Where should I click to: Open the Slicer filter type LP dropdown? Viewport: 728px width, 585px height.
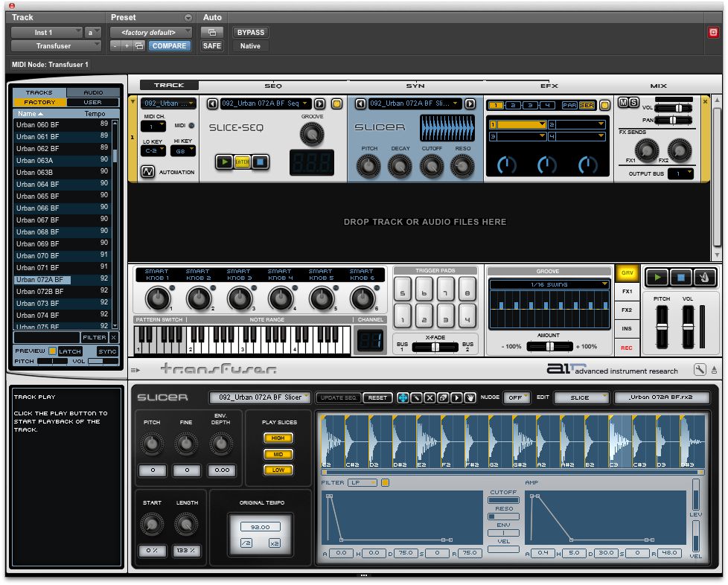coord(363,483)
